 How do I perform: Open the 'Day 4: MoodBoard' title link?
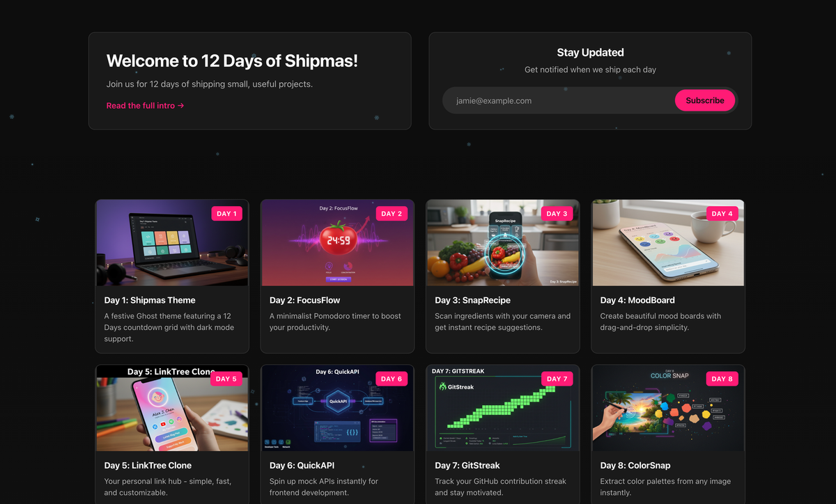tap(637, 300)
